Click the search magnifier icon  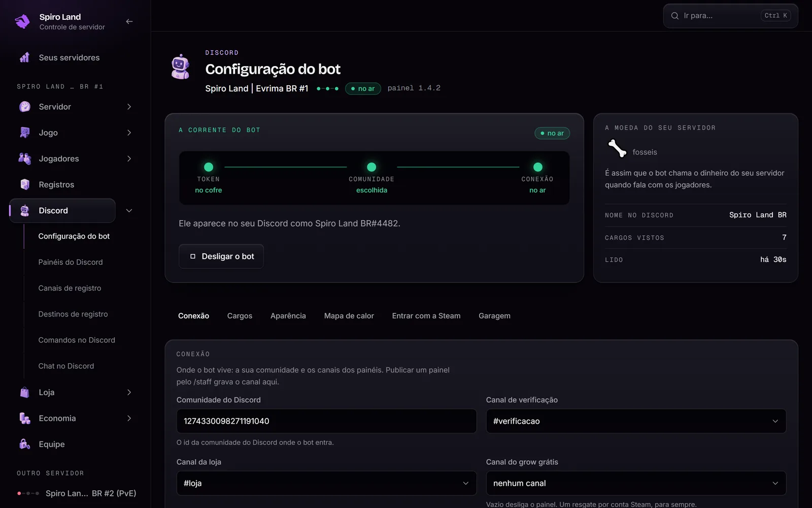point(675,16)
